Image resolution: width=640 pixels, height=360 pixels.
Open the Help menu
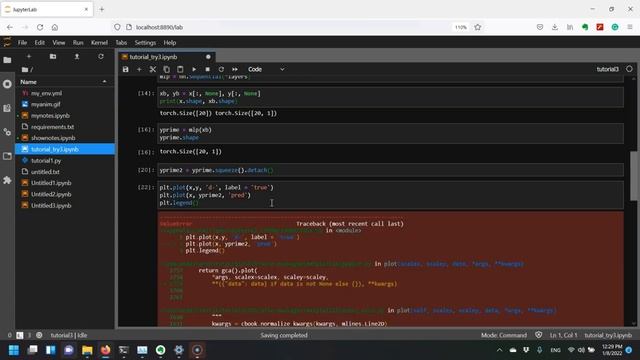coord(170,42)
